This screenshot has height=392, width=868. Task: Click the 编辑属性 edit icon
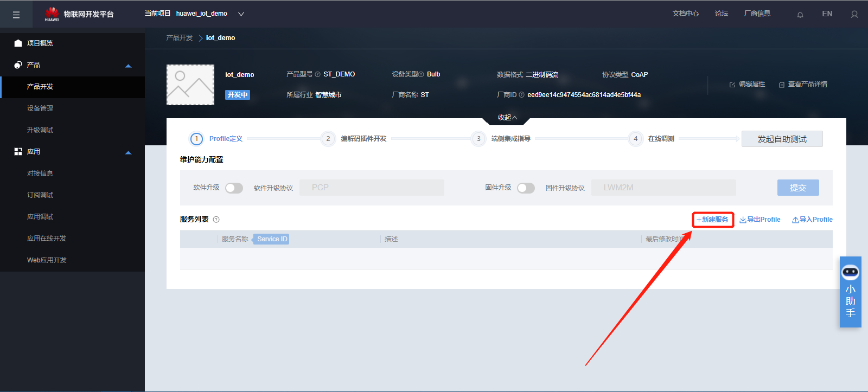[732, 85]
